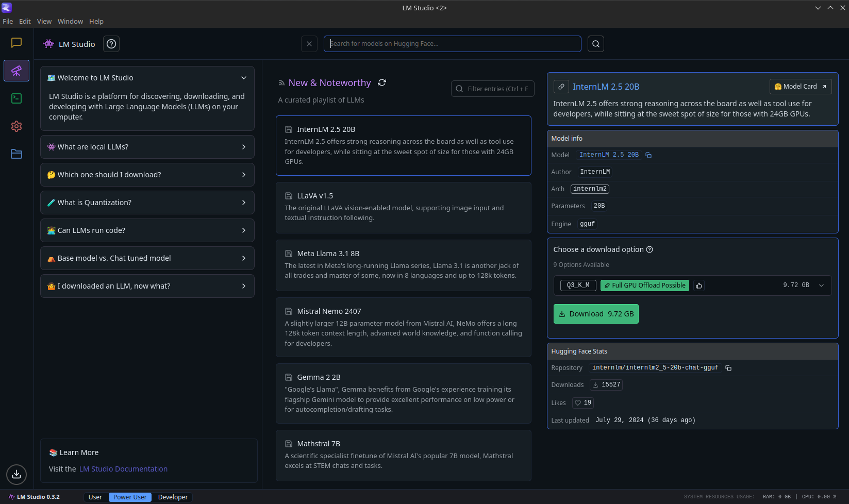Click the RAM usage readout
849x504 pixels.
coord(777,497)
